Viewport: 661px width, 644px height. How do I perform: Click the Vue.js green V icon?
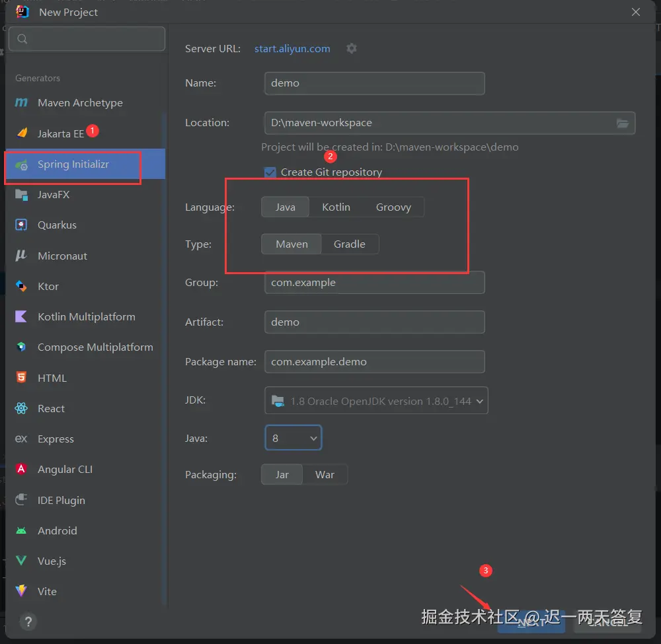pos(21,561)
